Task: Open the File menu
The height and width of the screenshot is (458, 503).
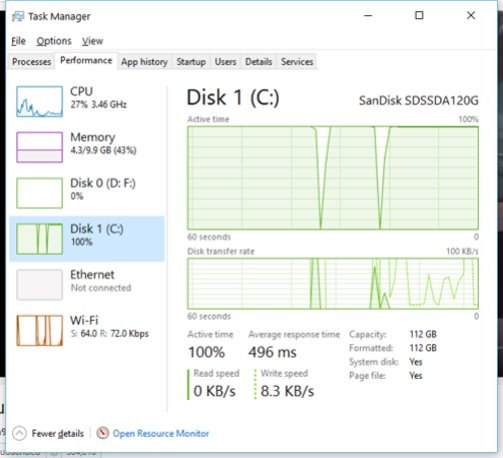Action: tap(18, 41)
